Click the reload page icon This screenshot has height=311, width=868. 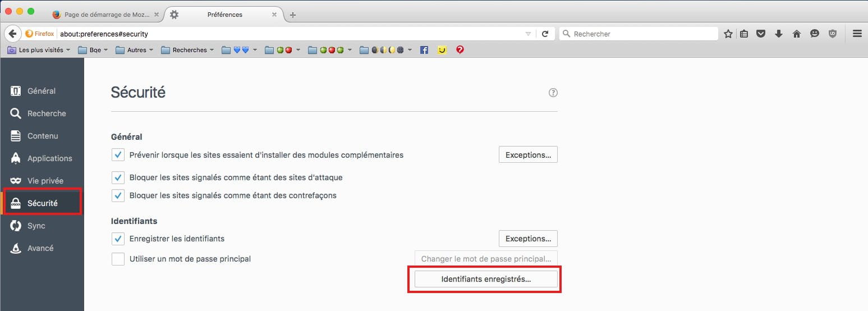(x=545, y=34)
